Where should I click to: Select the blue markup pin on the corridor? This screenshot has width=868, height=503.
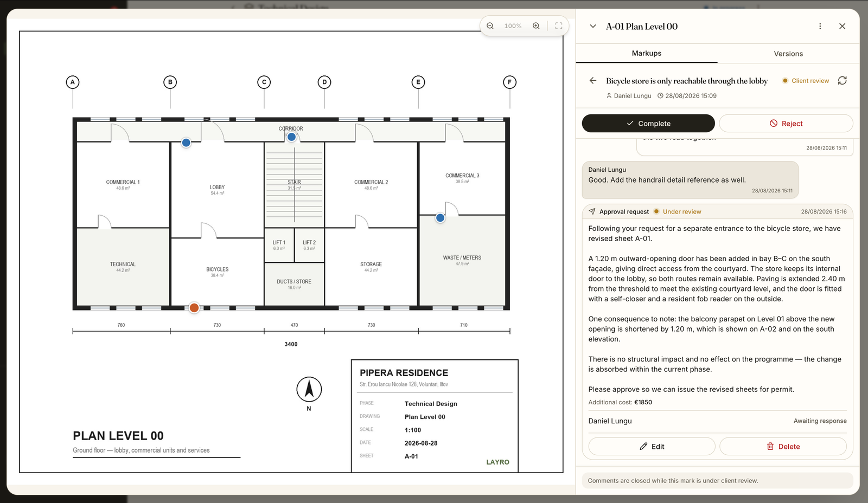pos(291,137)
